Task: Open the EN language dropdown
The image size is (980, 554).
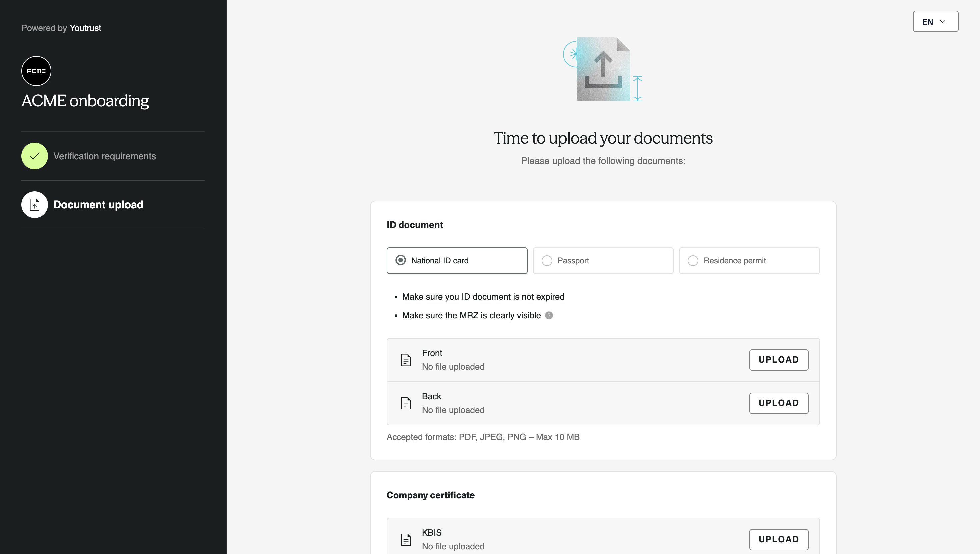Action: 935,22
